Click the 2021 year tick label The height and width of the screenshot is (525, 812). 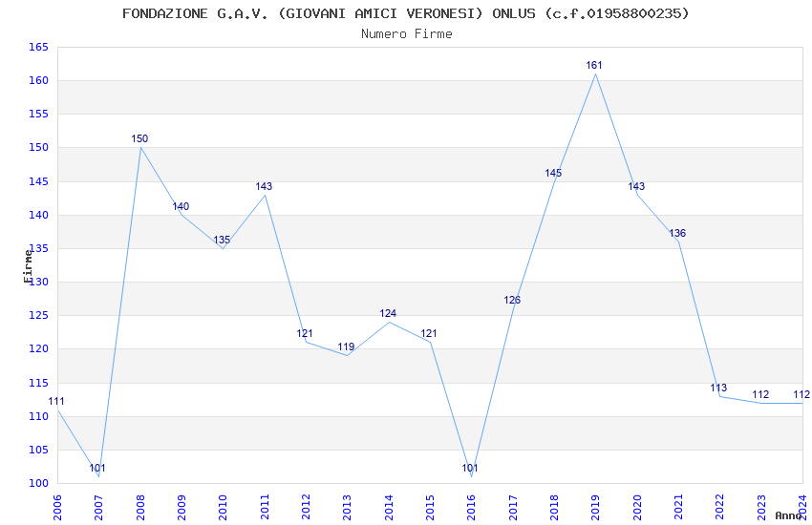678,507
